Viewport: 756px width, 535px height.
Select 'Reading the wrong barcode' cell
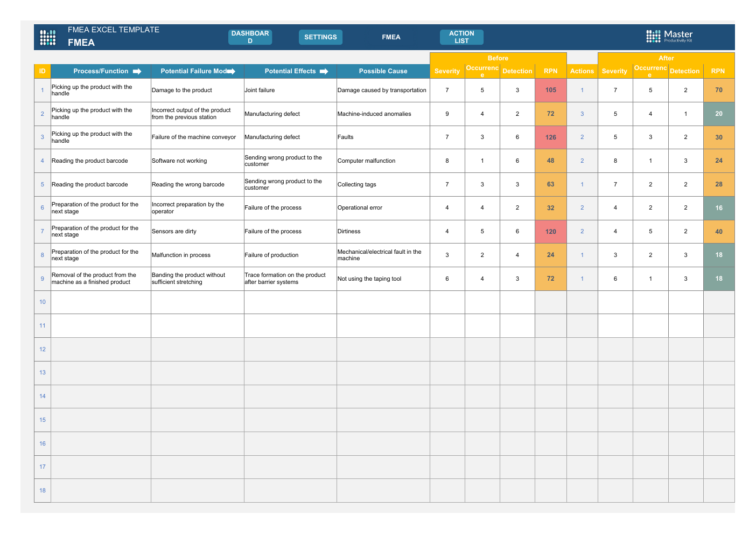(198, 184)
